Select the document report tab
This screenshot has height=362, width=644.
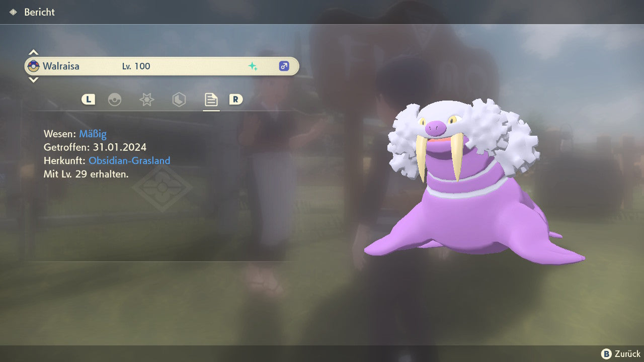211,100
